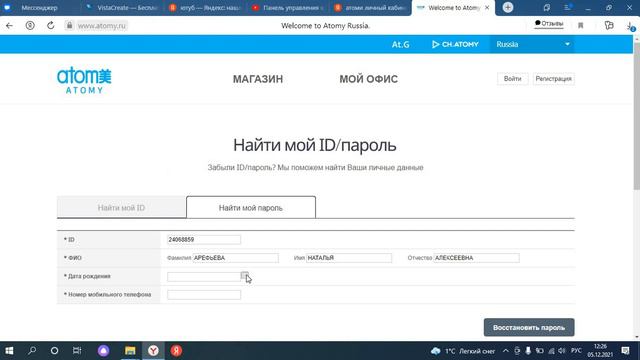Switch to the VistaCreate browser tab
Viewport: 640px width, 360px height.
pos(122,8)
